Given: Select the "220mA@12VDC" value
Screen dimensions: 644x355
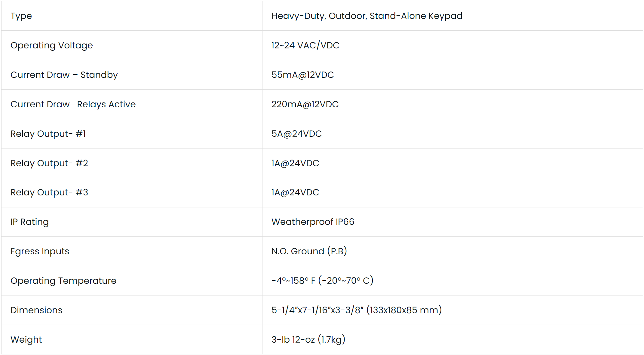Looking at the screenshot, I should point(305,104).
